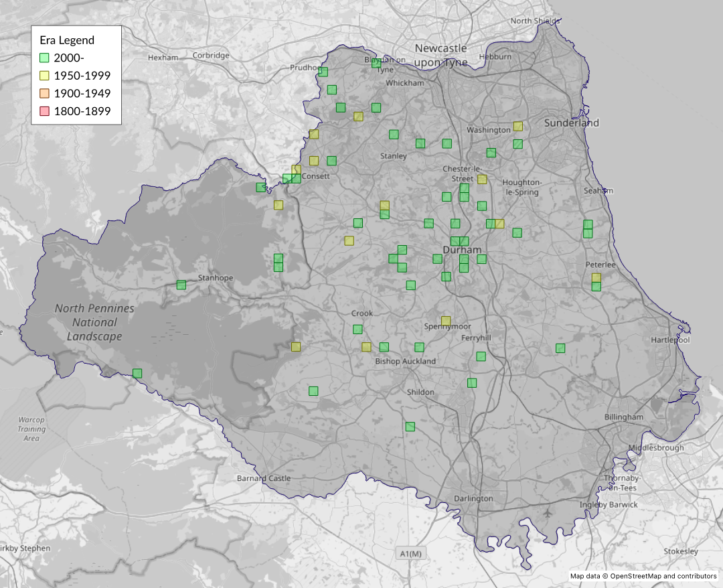
Task: Select the green marker on the southwest county border
Action: tap(137, 373)
